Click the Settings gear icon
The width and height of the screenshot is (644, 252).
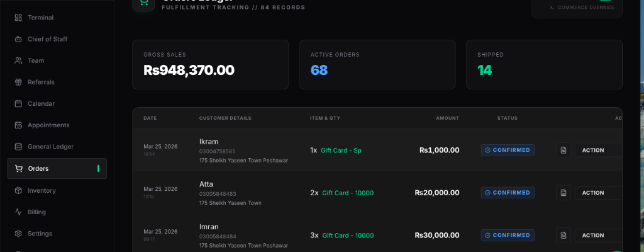[x=18, y=233]
